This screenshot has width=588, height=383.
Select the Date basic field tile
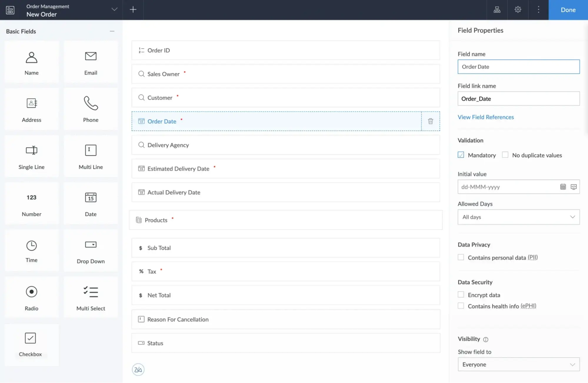91,203
